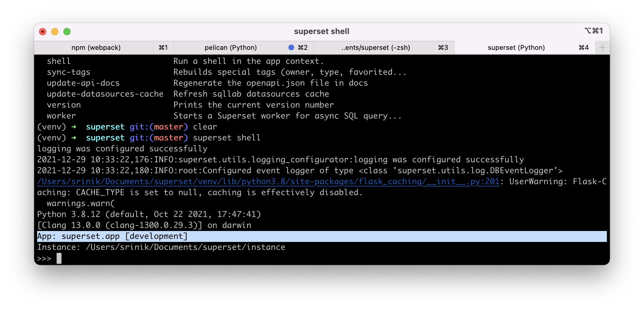Click the 'warnings.warn(' line

81,203
